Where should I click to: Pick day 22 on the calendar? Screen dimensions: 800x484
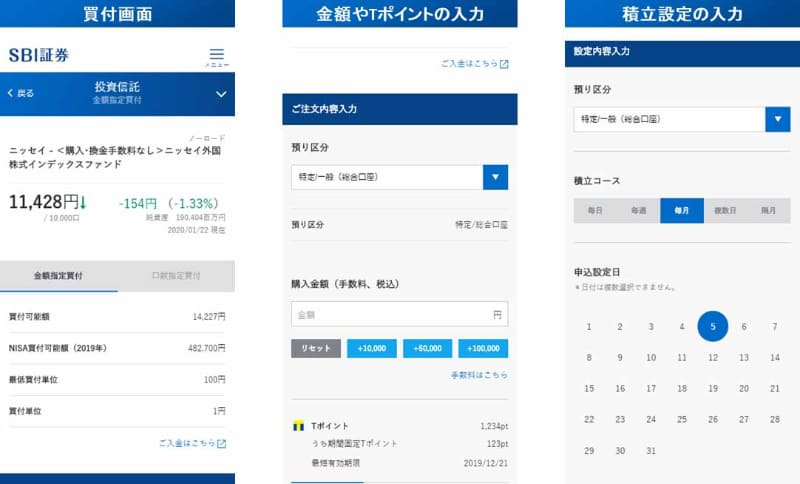pyautogui.click(x=589, y=419)
